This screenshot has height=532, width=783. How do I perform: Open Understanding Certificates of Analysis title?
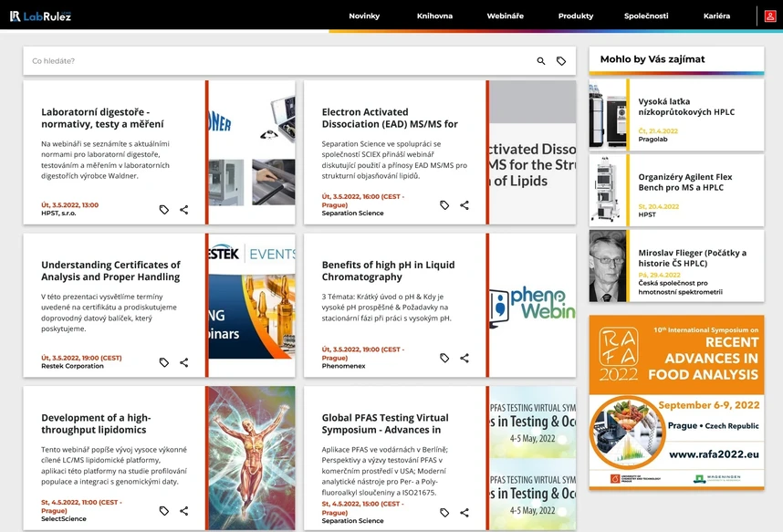[x=110, y=271]
